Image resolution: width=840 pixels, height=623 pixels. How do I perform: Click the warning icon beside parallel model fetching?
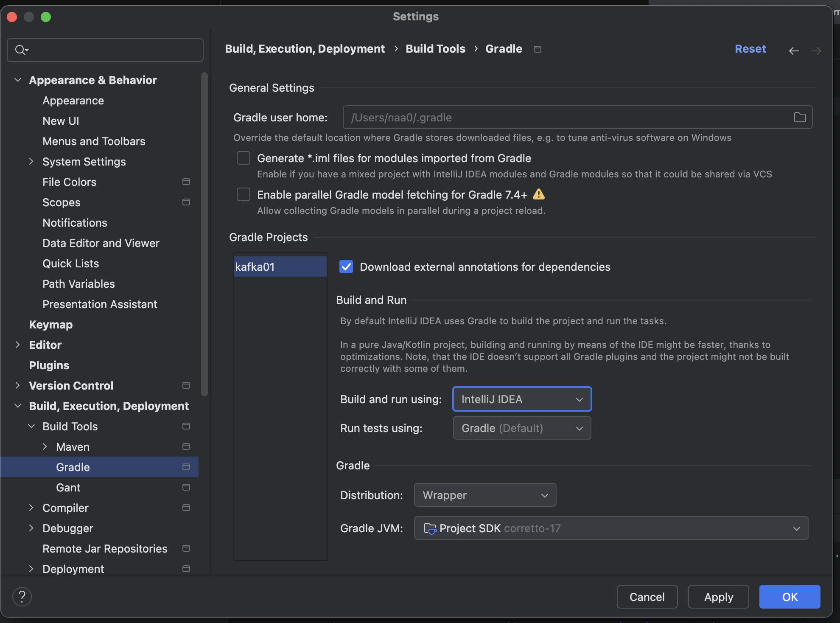click(x=538, y=194)
